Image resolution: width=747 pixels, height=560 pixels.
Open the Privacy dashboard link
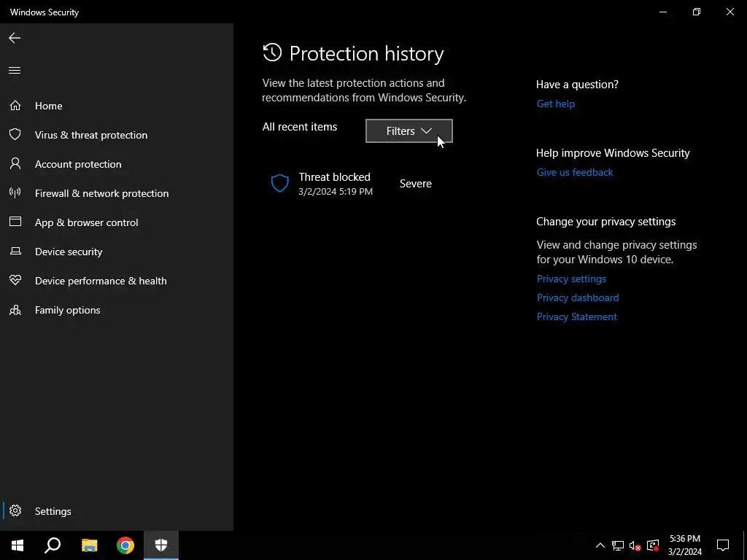pos(578,297)
